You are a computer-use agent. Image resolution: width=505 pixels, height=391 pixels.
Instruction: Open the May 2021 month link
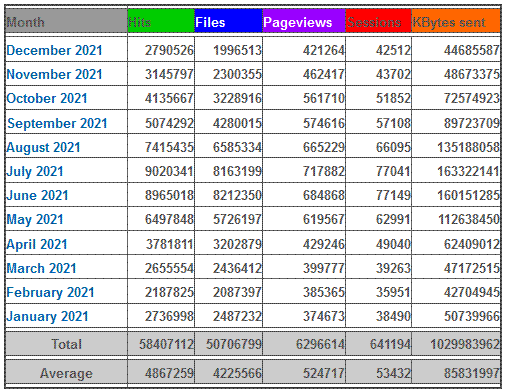tap(35, 220)
